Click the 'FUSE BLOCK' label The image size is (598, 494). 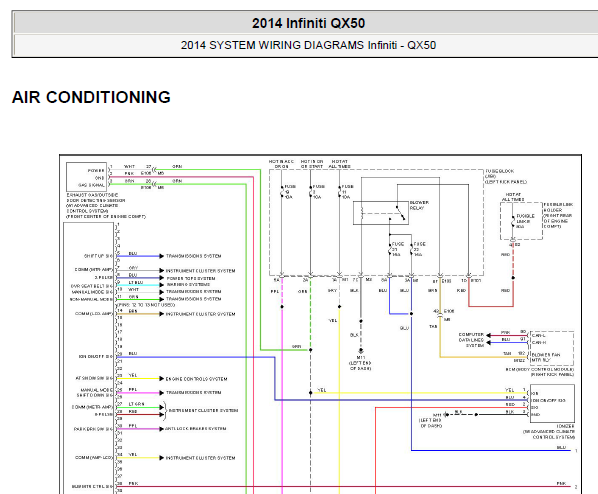(500, 171)
